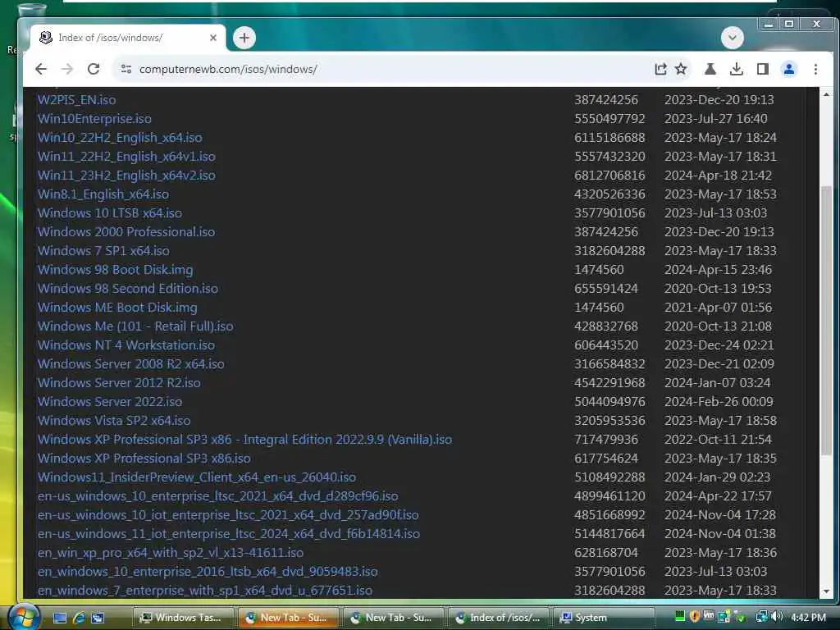The height and width of the screenshot is (630, 840).
Task: Open Win11_22H2_English_x64v1.iso link
Action: coord(126,157)
